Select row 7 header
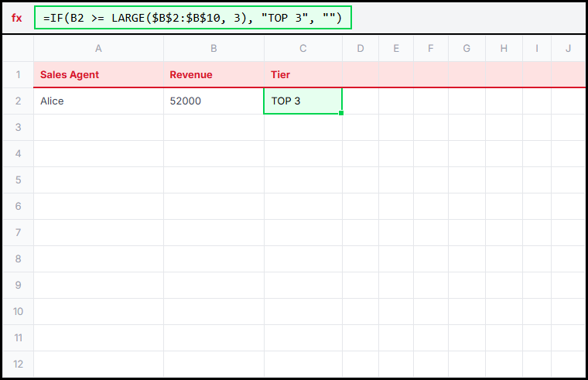This screenshot has height=380, width=588. pos(18,232)
